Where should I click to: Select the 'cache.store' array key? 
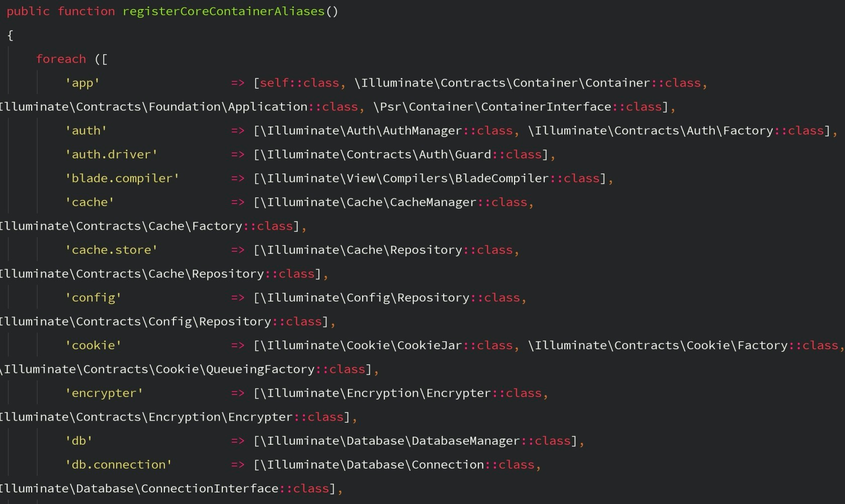coord(111,250)
